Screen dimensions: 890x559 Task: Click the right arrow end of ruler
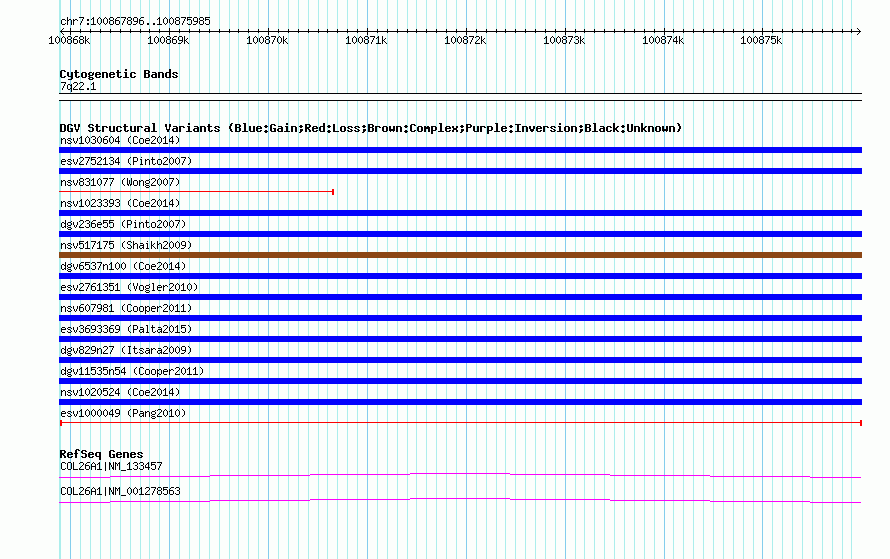click(858, 31)
